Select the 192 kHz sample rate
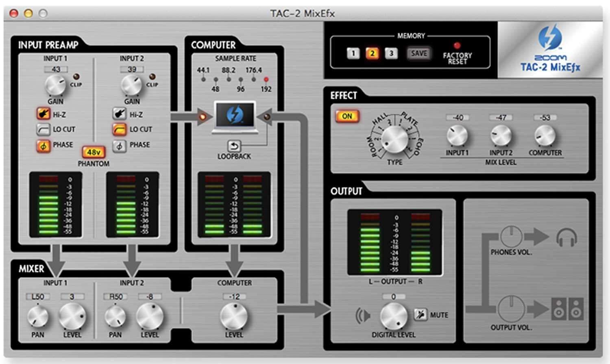Image resolution: width=610 pixels, height=364 pixels. 266,80
